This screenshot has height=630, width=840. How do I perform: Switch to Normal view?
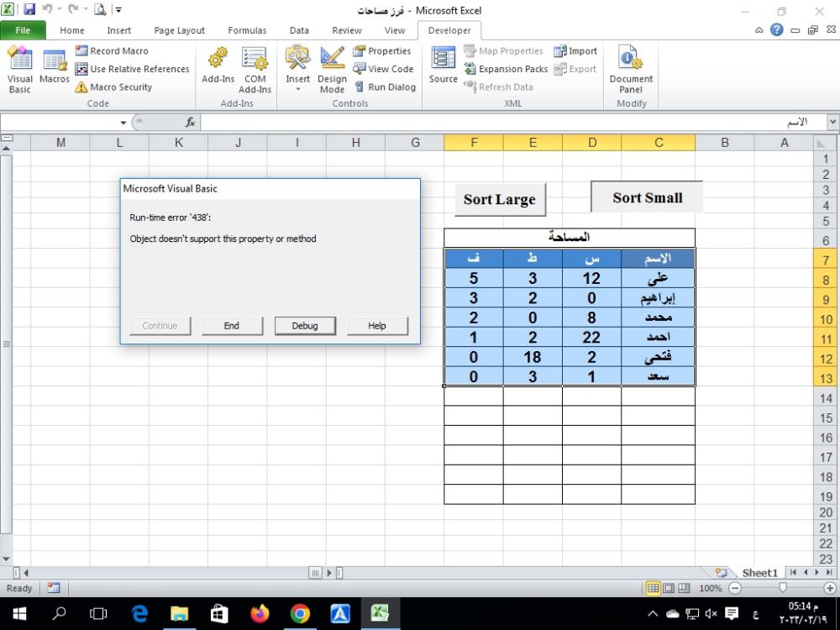(653, 588)
